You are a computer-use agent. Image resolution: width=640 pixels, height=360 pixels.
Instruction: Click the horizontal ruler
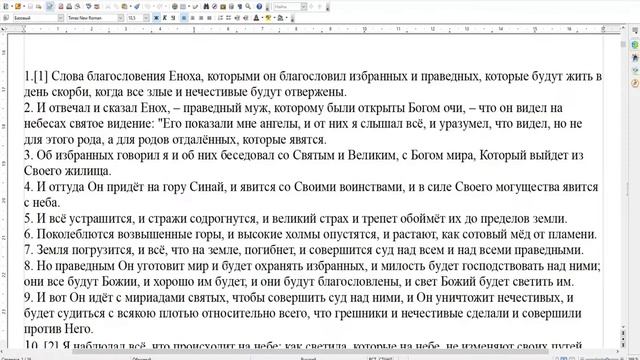click(x=313, y=29)
